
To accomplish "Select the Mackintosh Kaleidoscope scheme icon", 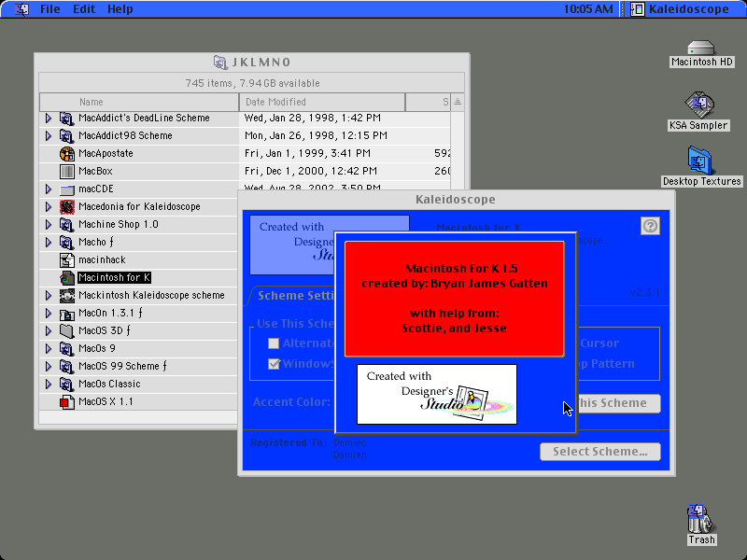I will [x=66, y=295].
